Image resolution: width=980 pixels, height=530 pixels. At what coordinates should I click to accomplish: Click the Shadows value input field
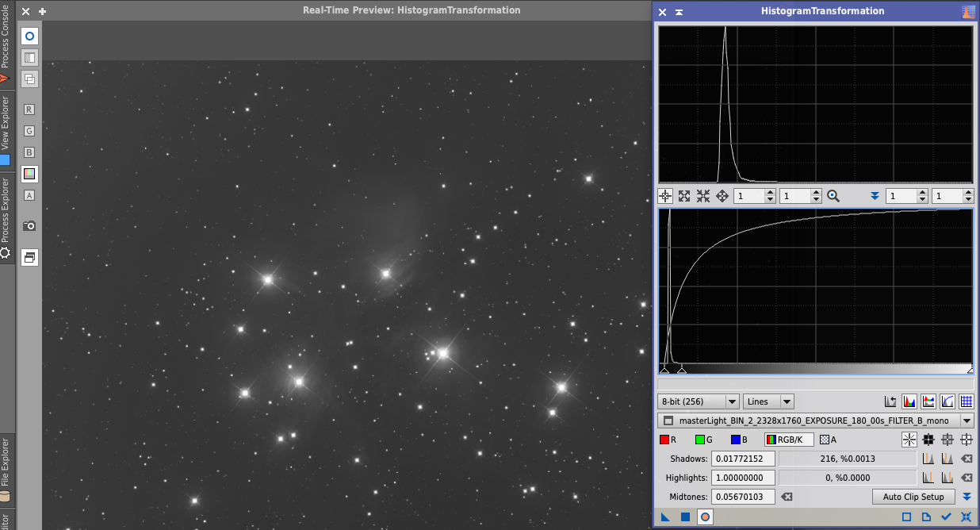(743, 459)
